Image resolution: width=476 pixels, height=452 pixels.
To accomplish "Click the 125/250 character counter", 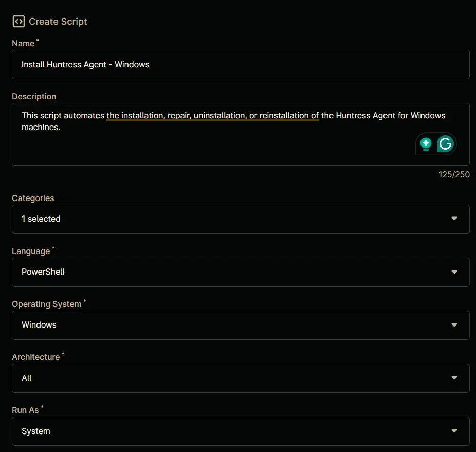I will coord(454,175).
